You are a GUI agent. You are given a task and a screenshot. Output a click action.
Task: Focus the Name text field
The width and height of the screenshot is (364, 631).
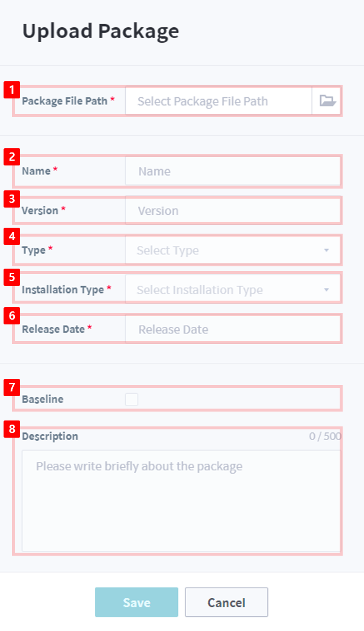pyautogui.click(x=232, y=171)
